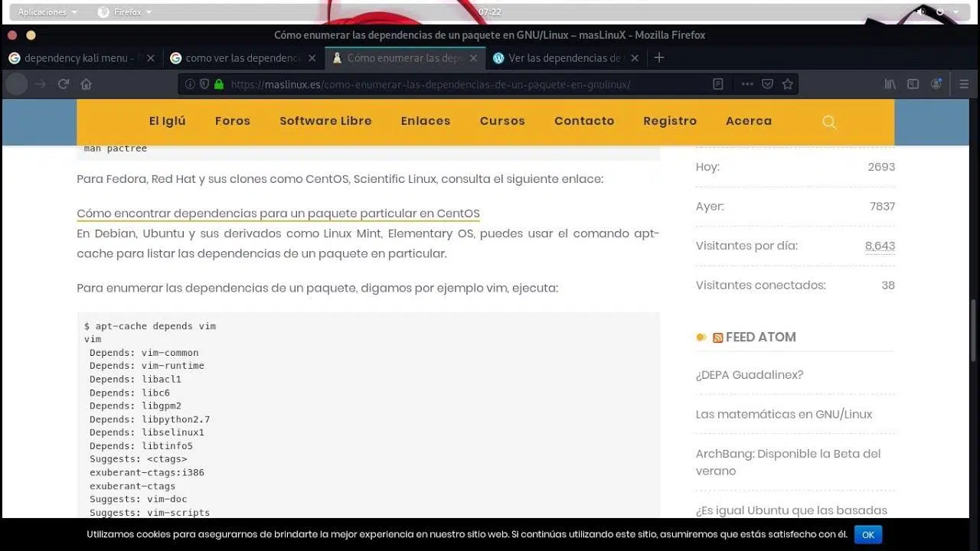Show the Firefox sidebar
The height and width of the screenshot is (551, 980).
coord(913,84)
